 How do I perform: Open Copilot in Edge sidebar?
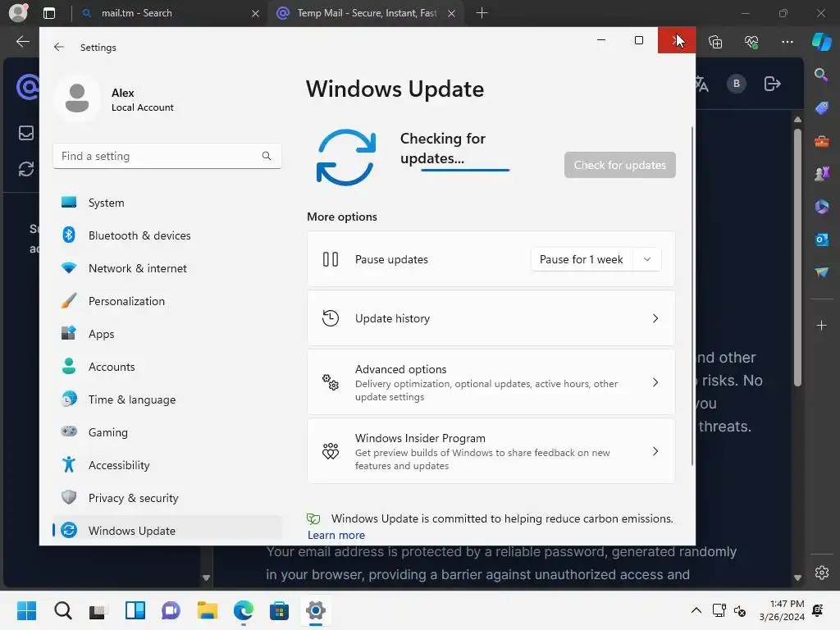tap(821, 42)
